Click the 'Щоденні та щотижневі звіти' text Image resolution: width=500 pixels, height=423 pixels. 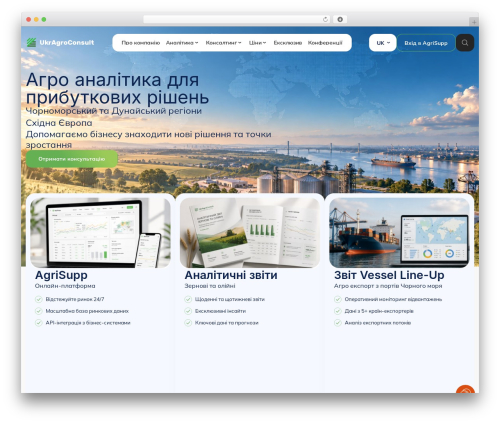click(230, 299)
